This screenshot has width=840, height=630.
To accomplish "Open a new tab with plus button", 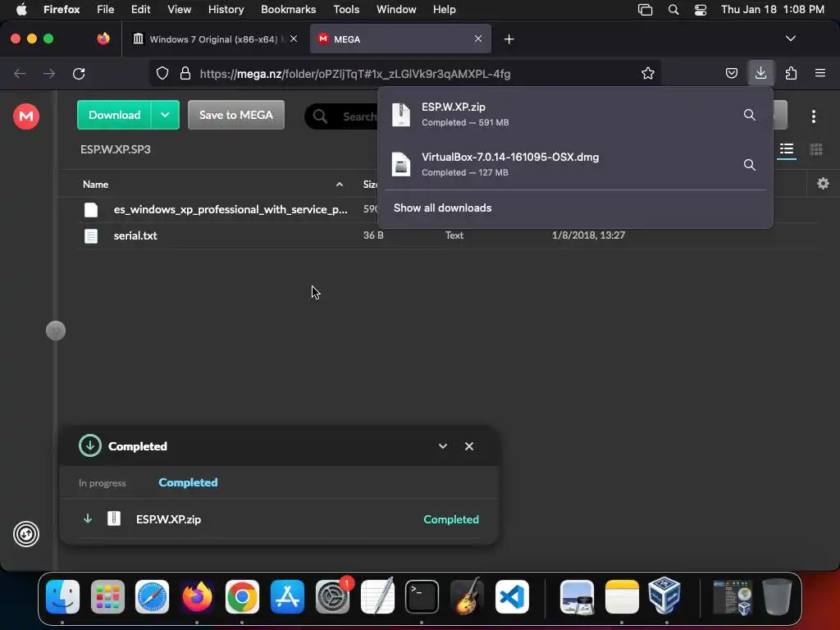I will tap(509, 39).
